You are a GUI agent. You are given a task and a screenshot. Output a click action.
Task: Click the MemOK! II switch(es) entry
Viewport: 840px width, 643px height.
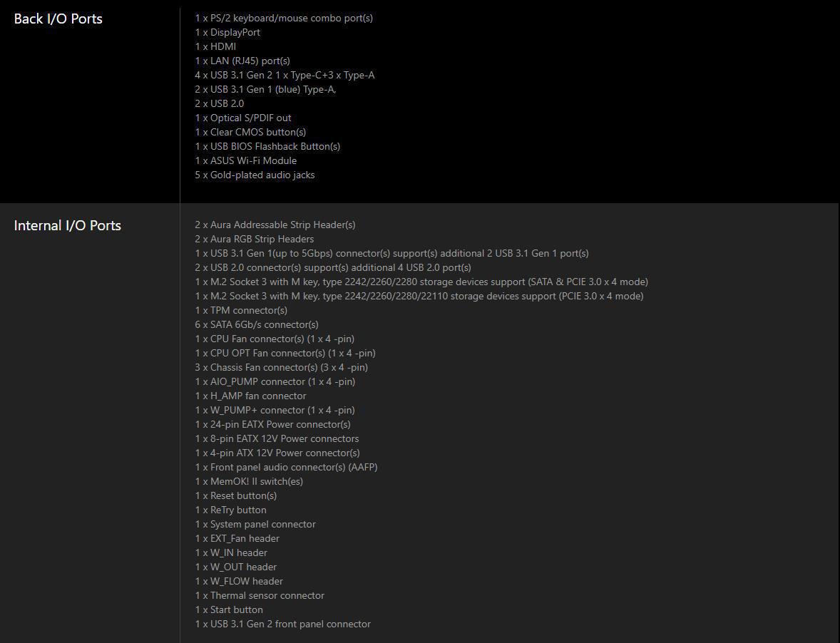coord(249,481)
